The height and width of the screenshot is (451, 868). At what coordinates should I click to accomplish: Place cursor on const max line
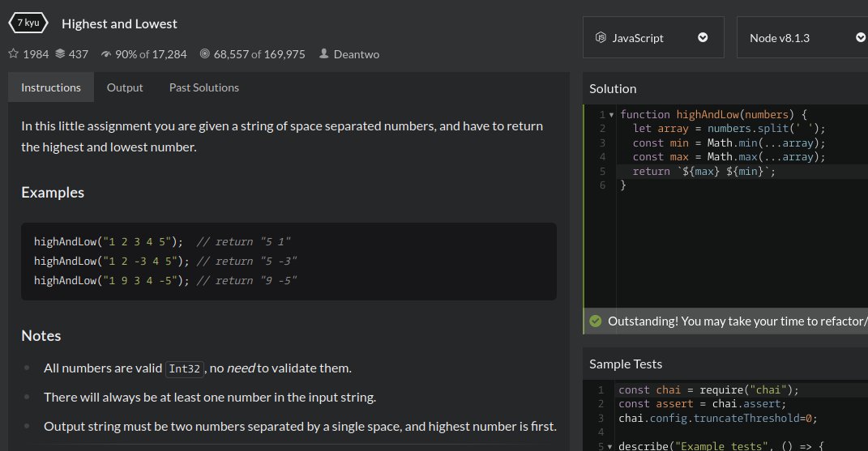[729, 156]
